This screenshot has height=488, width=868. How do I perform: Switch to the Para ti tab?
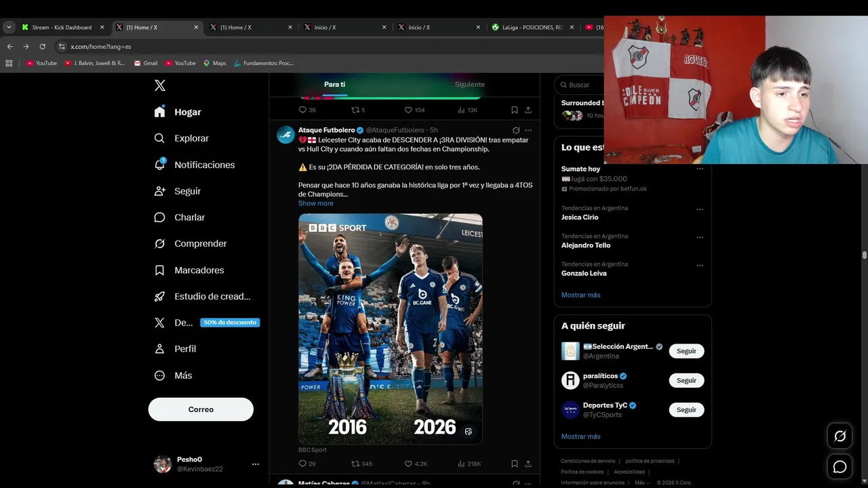[334, 85]
